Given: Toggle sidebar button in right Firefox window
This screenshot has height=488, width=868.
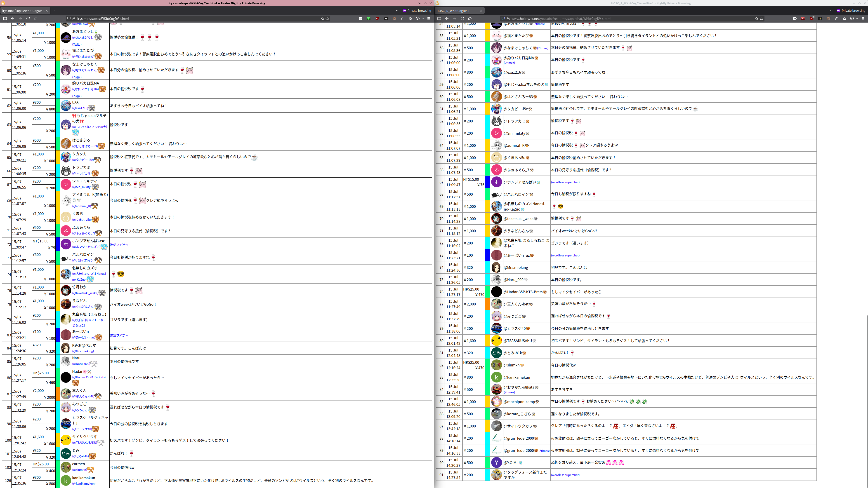Looking at the screenshot, I should tap(439, 19).
